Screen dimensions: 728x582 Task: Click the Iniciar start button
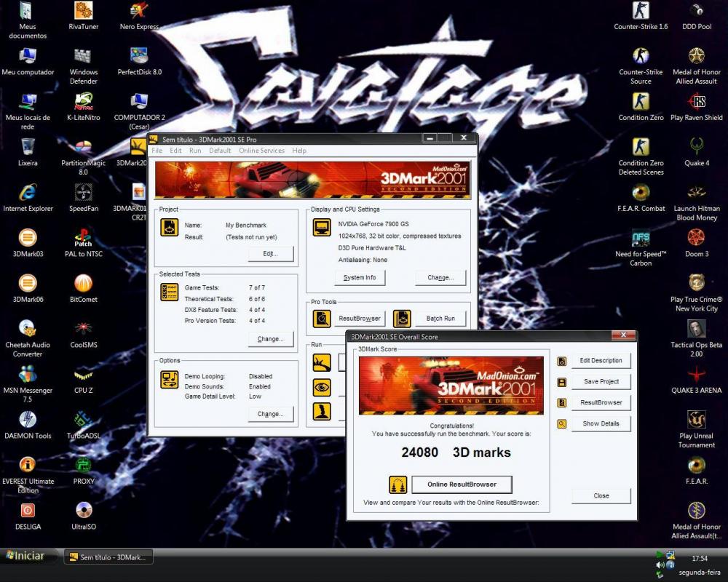[25, 557]
